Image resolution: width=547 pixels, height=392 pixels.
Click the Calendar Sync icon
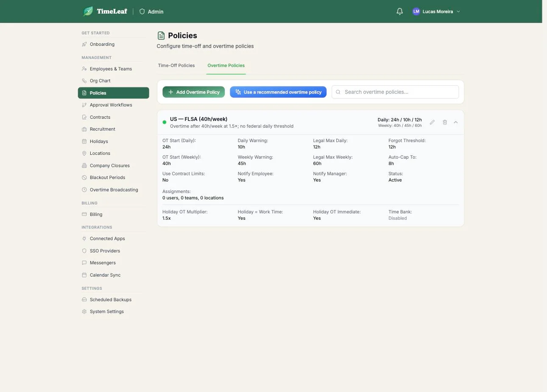point(84,275)
